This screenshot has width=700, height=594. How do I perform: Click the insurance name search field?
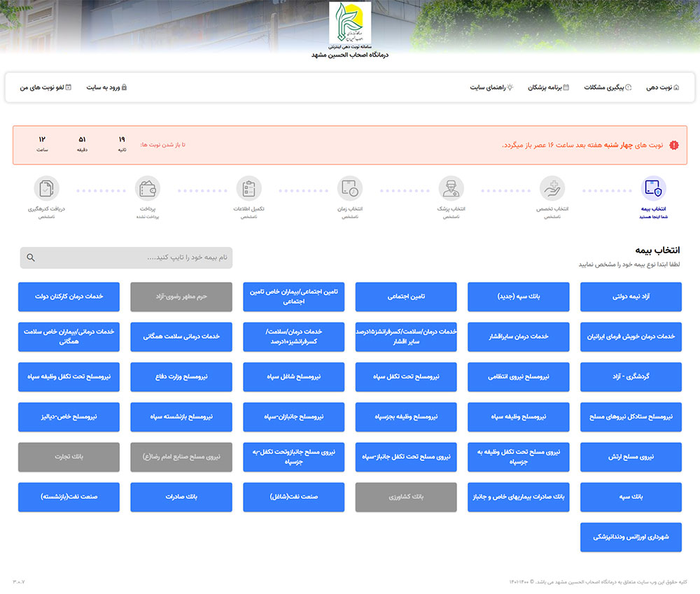[x=126, y=257]
